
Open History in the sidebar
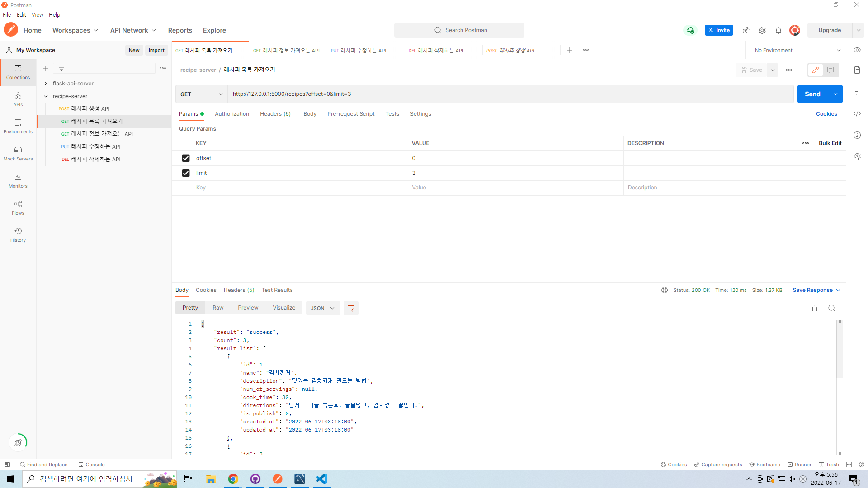(x=18, y=235)
